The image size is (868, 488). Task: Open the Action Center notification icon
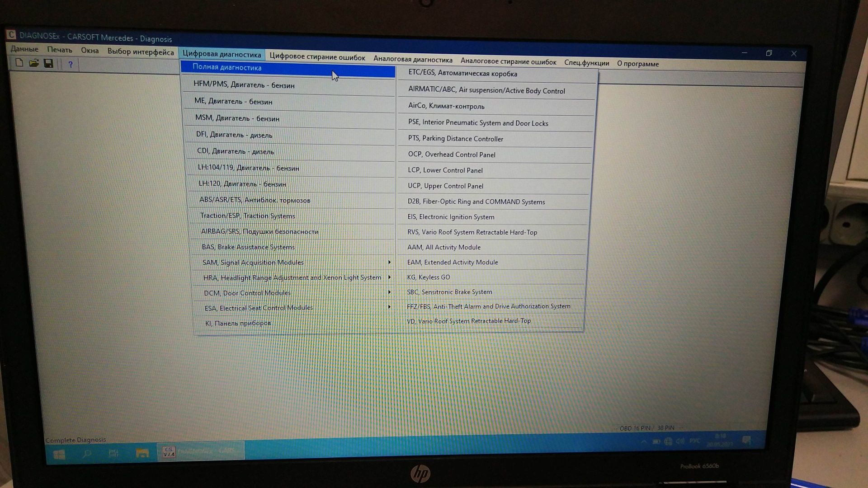[x=747, y=440]
